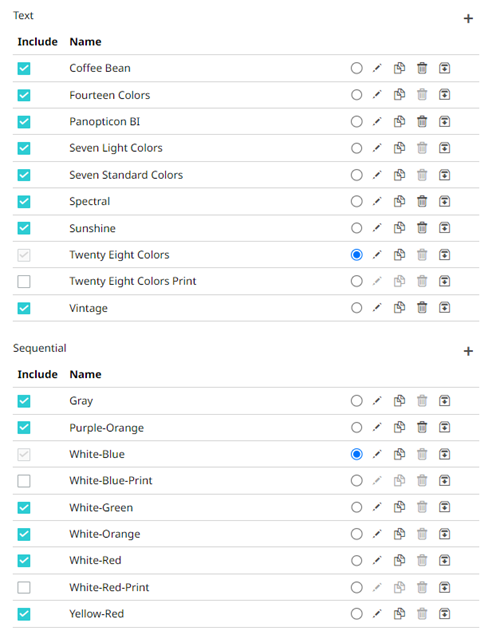This screenshot has width=504, height=635.
Task: Select Vintage as default text palette
Action: click(356, 308)
